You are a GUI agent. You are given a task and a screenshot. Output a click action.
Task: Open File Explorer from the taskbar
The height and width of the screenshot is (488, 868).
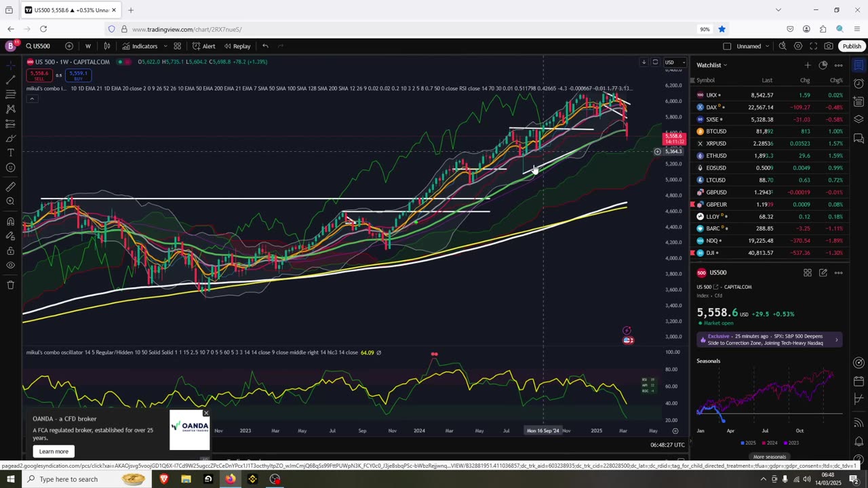[186, 479]
